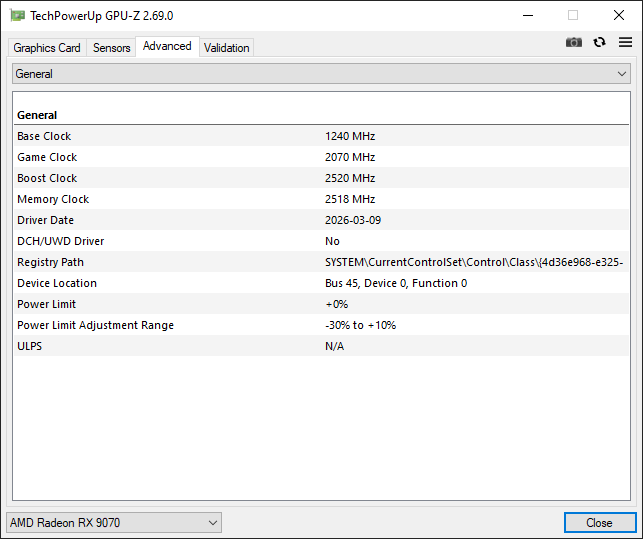Viewport: 643px width, 539px height.
Task: Select the Driver Date row label
Action: tap(46, 220)
